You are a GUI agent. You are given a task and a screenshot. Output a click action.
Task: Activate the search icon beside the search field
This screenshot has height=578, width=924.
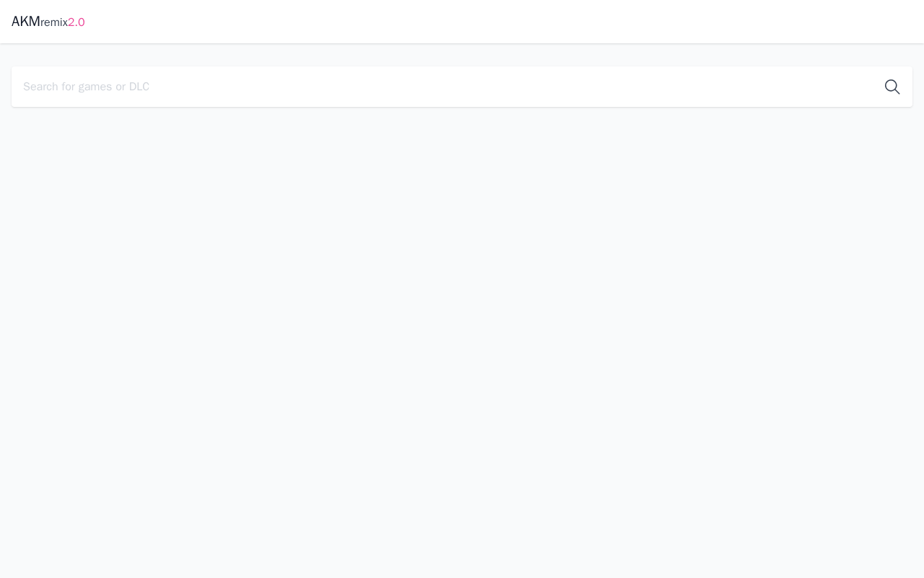click(x=892, y=87)
